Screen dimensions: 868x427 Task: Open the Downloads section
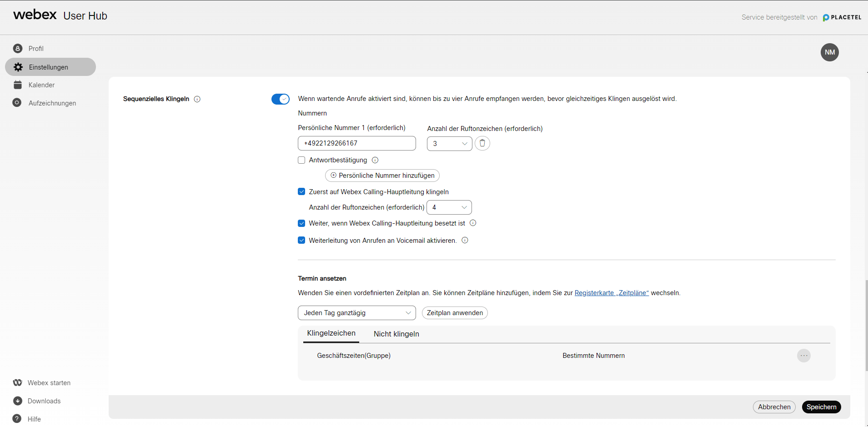click(44, 401)
